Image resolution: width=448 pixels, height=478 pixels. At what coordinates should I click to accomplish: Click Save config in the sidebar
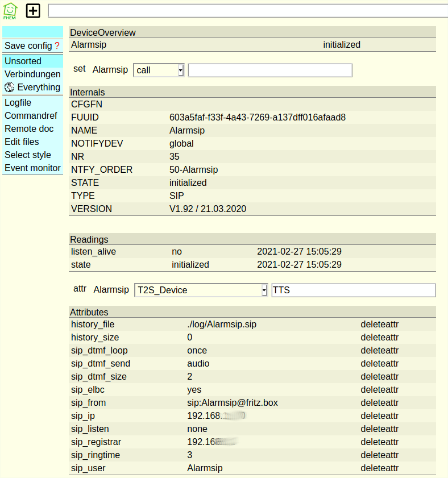click(x=28, y=45)
